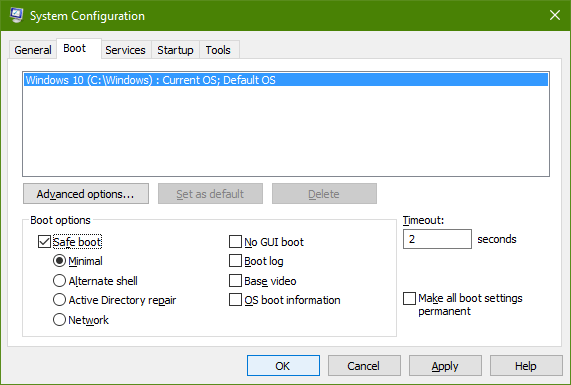Confirm with the OK button
571x385 pixels.
click(x=283, y=366)
